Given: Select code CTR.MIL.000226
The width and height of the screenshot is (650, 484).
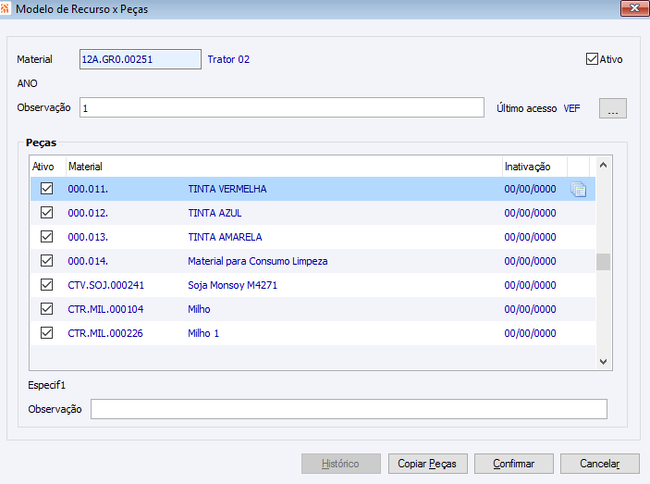Looking at the screenshot, I should pyautogui.click(x=105, y=333).
